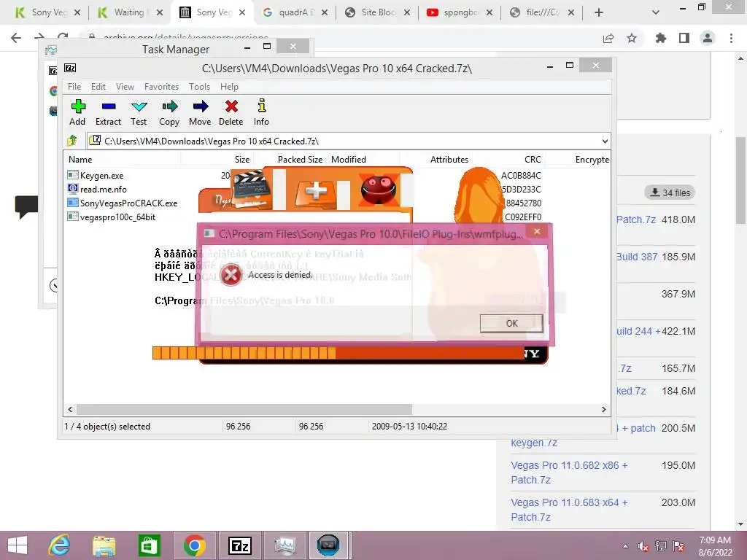Switch to the Site Blocked tab

tap(377, 12)
